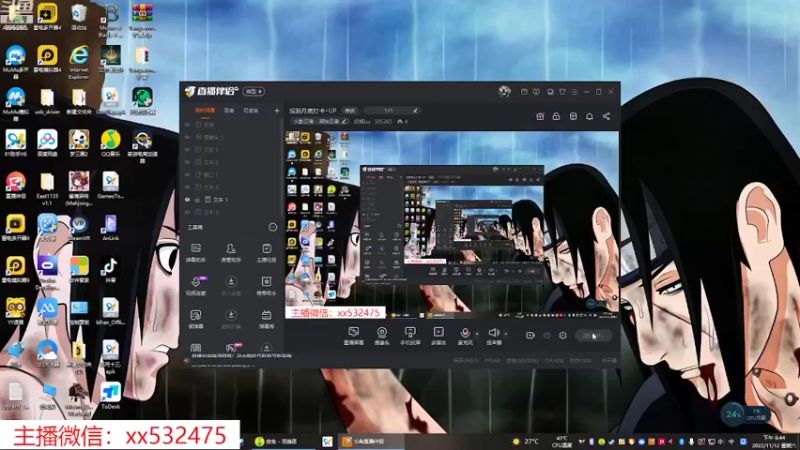Open the notification bell icon
Viewport: 800px width, 450px height.
[589, 116]
